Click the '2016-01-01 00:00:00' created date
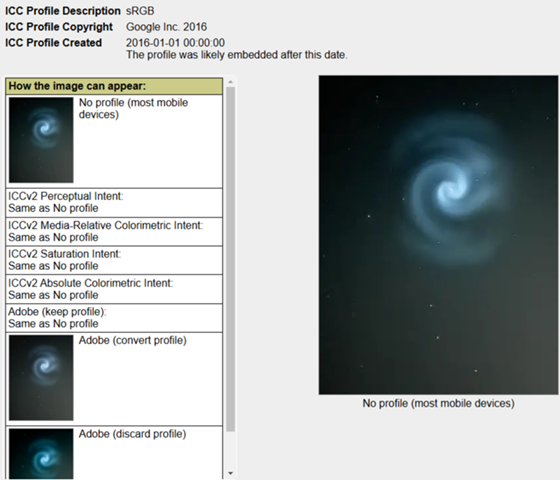Viewport: 560px width, 480px height. [175, 43]
